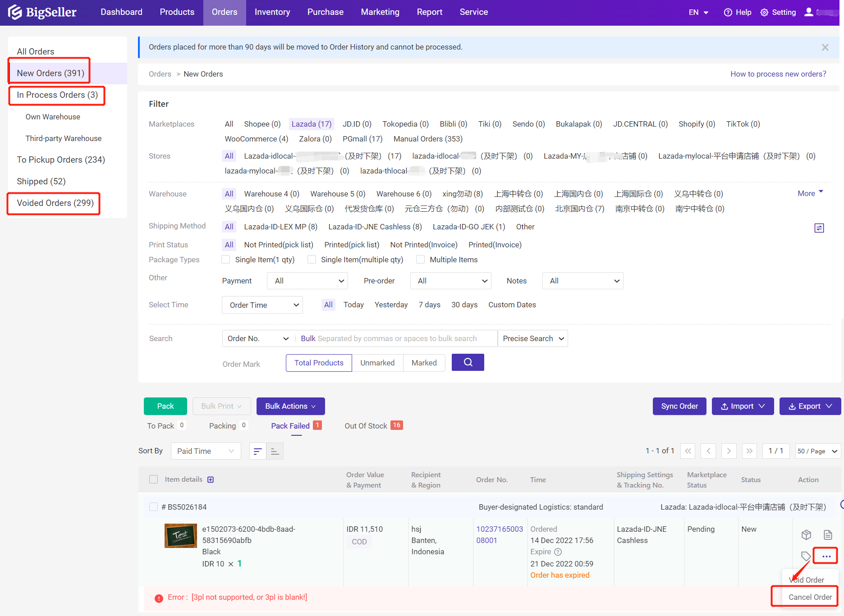This screenshot has width=844, height=616.
Task: Click the purple search magnifier button
Action: point(468,362)
